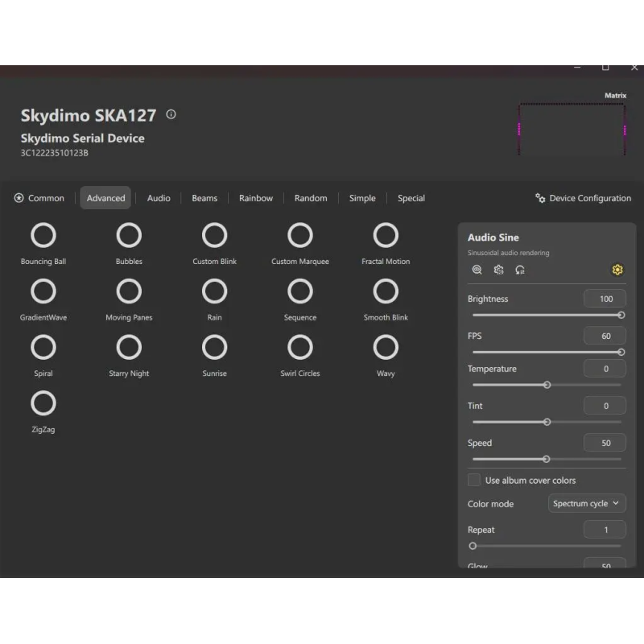This screenshot has width=644, height=644.
Task: Activate the Fractal Motion effect
Action: (386, 235)
